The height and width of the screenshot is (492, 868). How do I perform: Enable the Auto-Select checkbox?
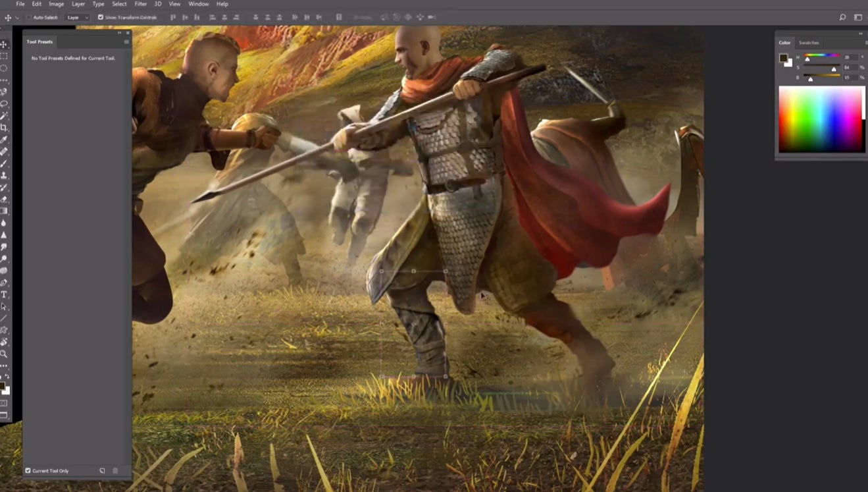(28, 17)
